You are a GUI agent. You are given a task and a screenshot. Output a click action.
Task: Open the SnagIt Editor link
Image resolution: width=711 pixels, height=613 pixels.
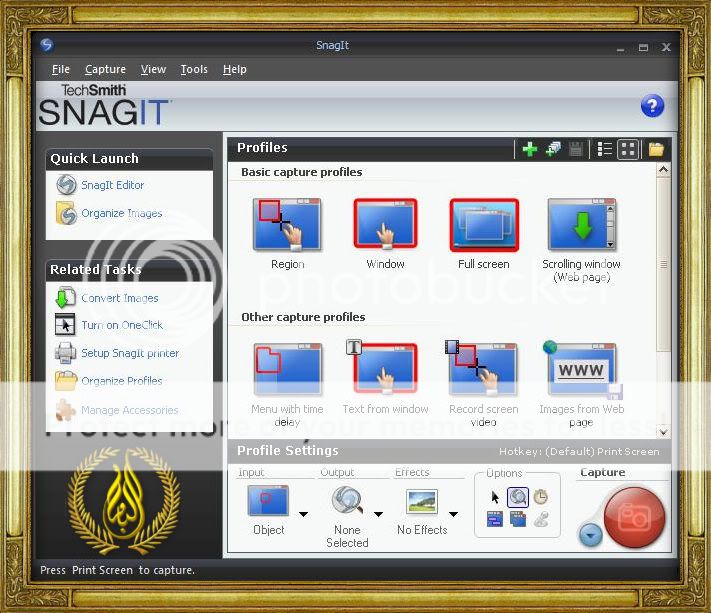point(112,185)
